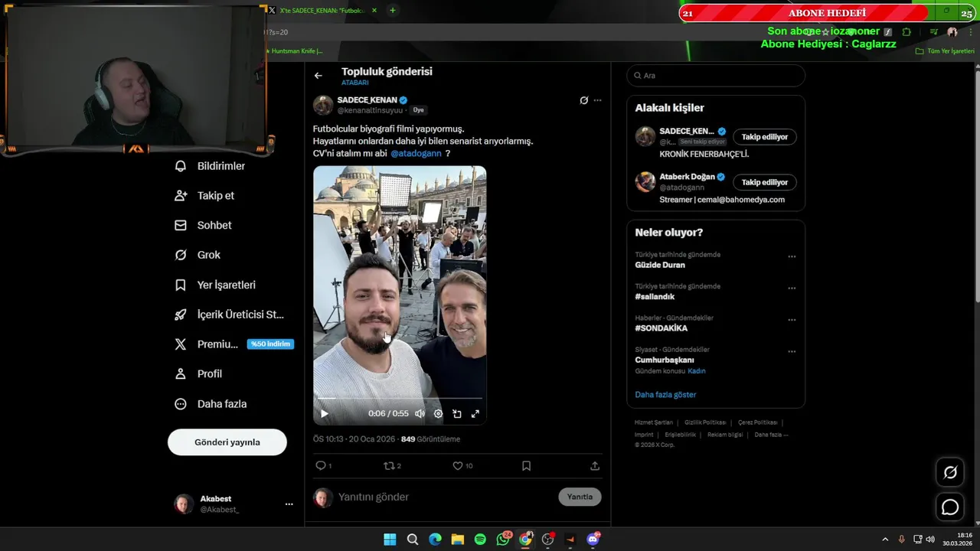
Task: Open Ataberk Doğan profile avatar
Action: [x=645, y=182]
